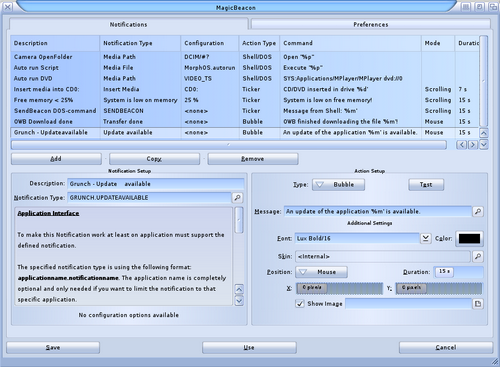Click the list's scroll-left arrow

click(462, 145)
